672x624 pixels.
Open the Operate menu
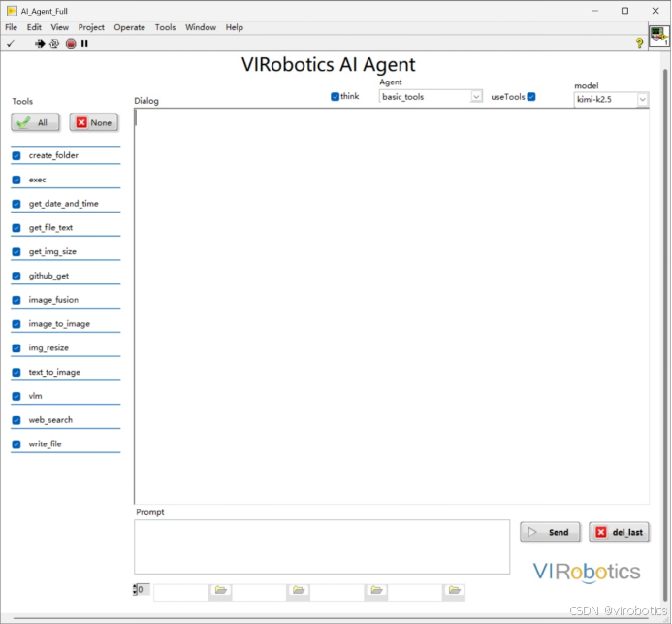[x=129, y=27]
